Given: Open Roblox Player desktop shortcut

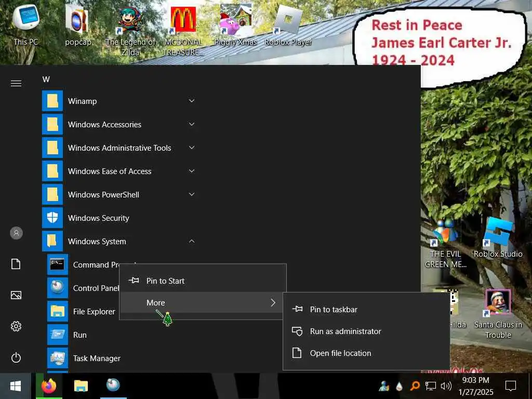Looking at the screenshot, I should pos(288,25).
